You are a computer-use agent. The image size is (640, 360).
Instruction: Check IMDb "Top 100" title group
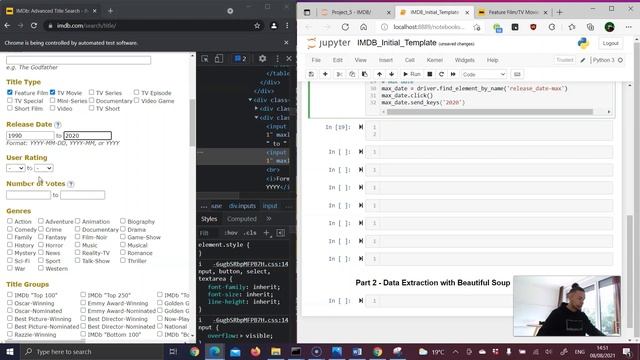click(10, 294)
